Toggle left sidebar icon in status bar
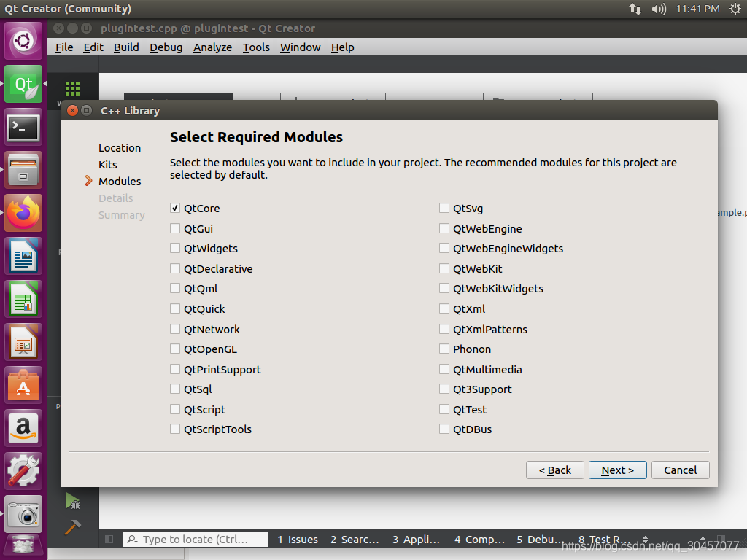Viewport: 747px width, 560px height. (109, 539)
